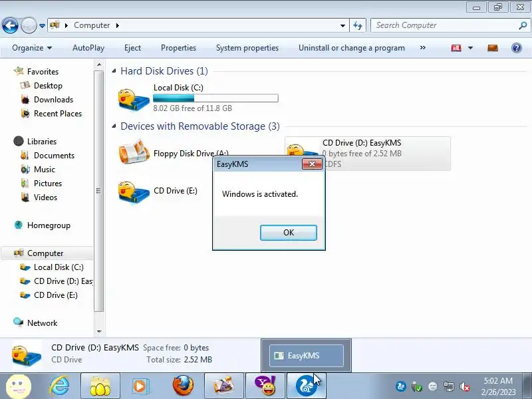Open the Organize menu
The height and width of the screenshot is (399, 532).
point(32,48)
